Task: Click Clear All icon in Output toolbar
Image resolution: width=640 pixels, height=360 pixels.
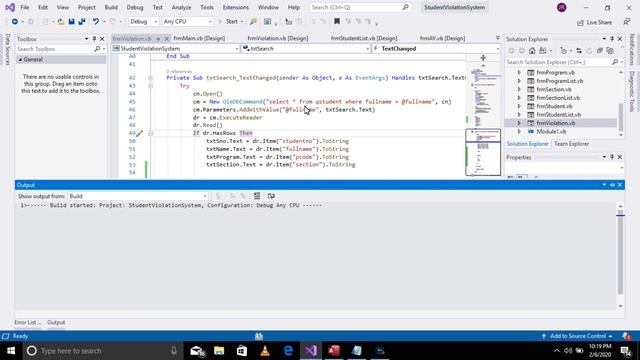Action: tap(257, 196)
